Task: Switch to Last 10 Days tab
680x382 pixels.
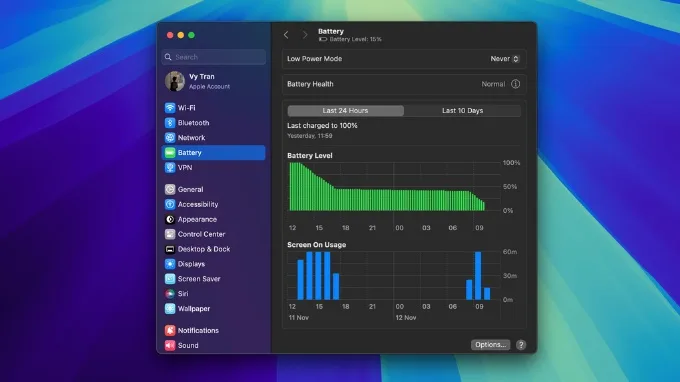Action: coord(462,111)
